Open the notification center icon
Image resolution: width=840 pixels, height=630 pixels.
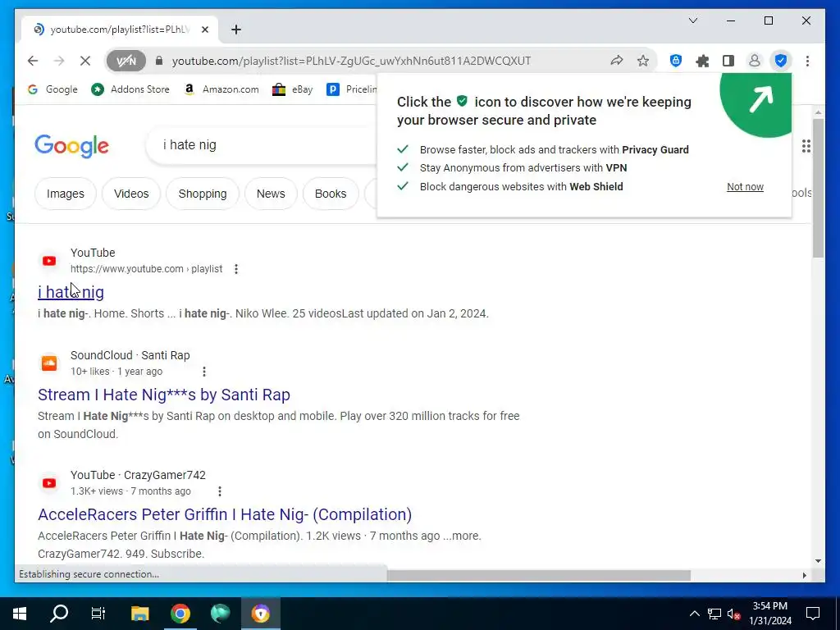813,614
